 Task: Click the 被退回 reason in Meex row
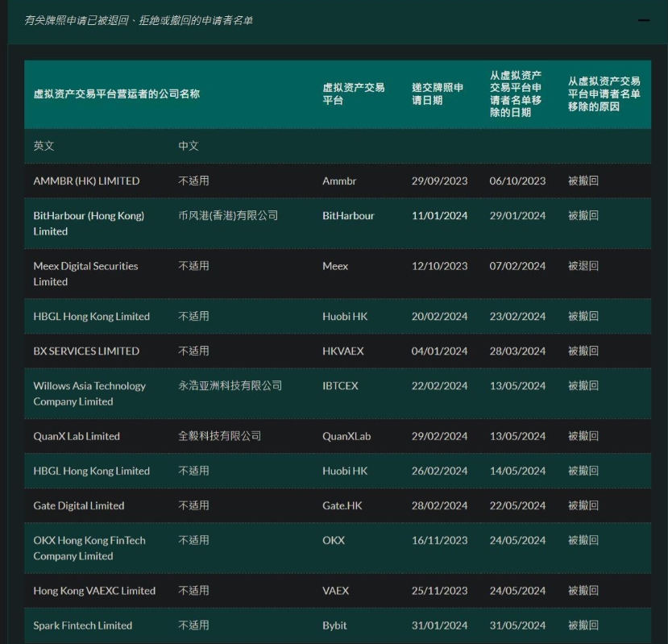tap(583, 266)
